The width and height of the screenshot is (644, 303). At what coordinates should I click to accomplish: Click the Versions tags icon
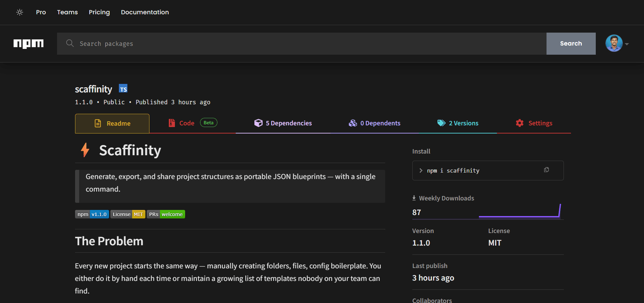point(441,123)
